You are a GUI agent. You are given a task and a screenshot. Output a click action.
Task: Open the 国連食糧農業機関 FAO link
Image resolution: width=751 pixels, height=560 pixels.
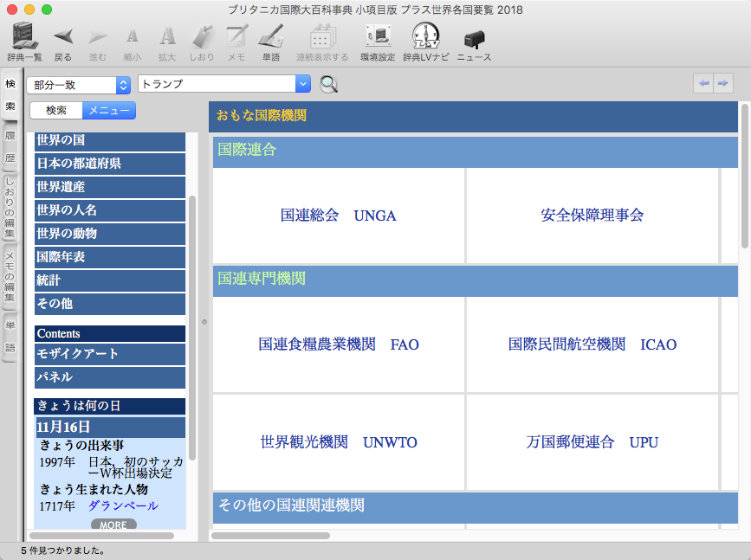point(338,344)
